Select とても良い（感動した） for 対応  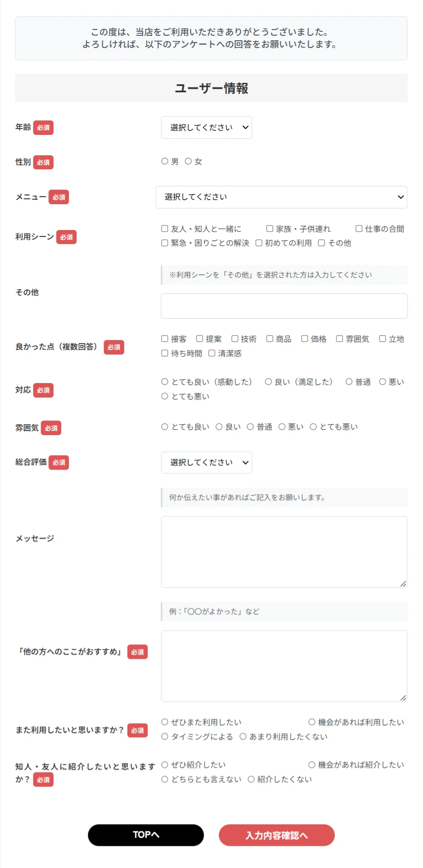coord(165,382)
